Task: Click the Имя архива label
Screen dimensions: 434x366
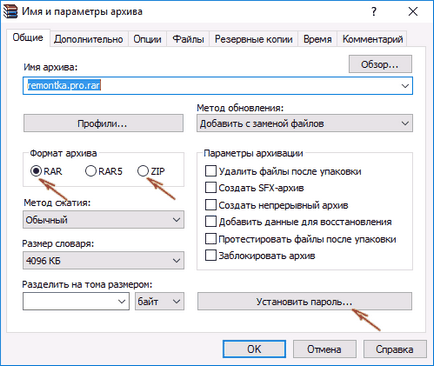Action: pos(50,67)
